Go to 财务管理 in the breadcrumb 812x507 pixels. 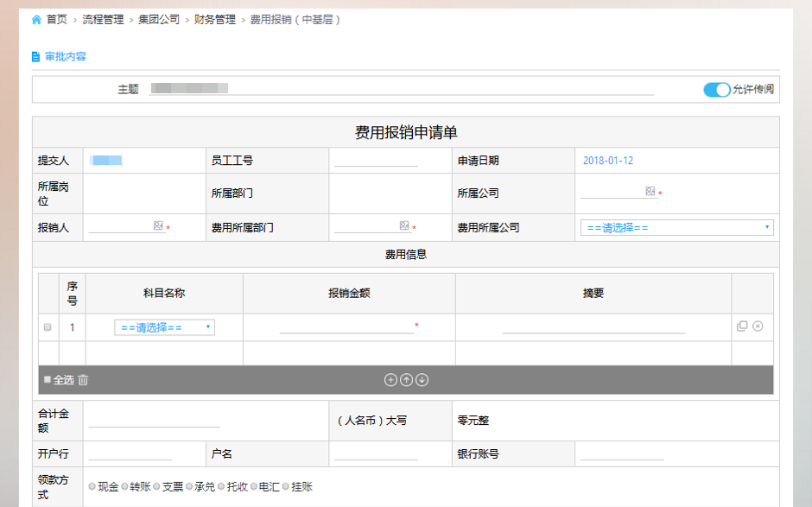(215, 19)
